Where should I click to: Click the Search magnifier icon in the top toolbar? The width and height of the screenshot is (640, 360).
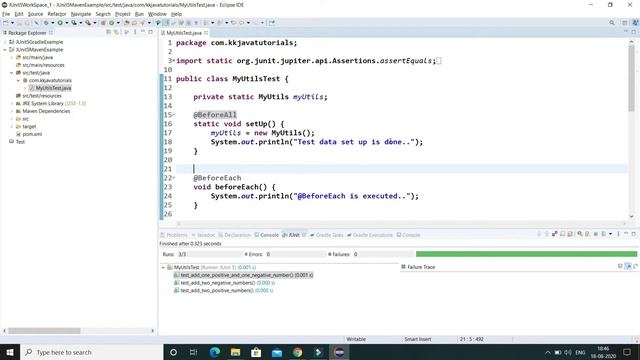click(611, 23)
